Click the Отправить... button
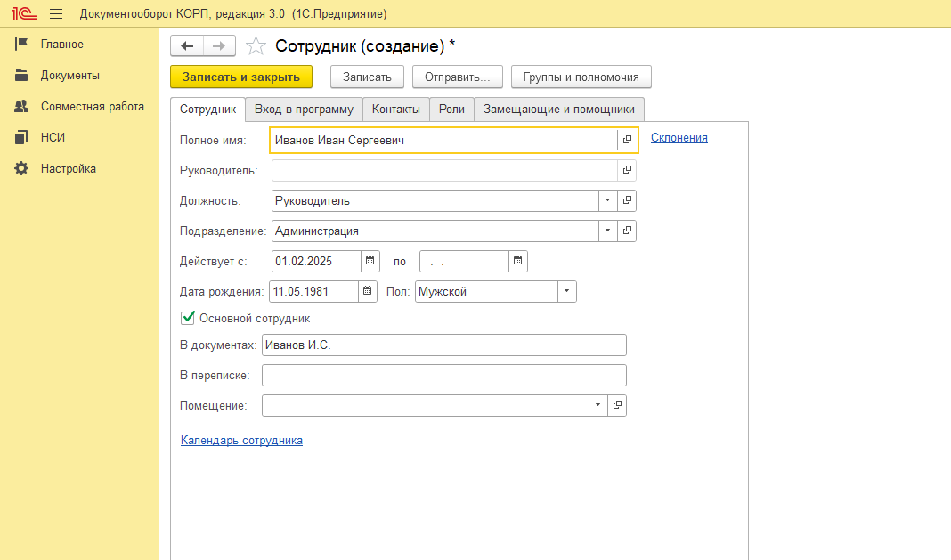 (x=458, y=77)
